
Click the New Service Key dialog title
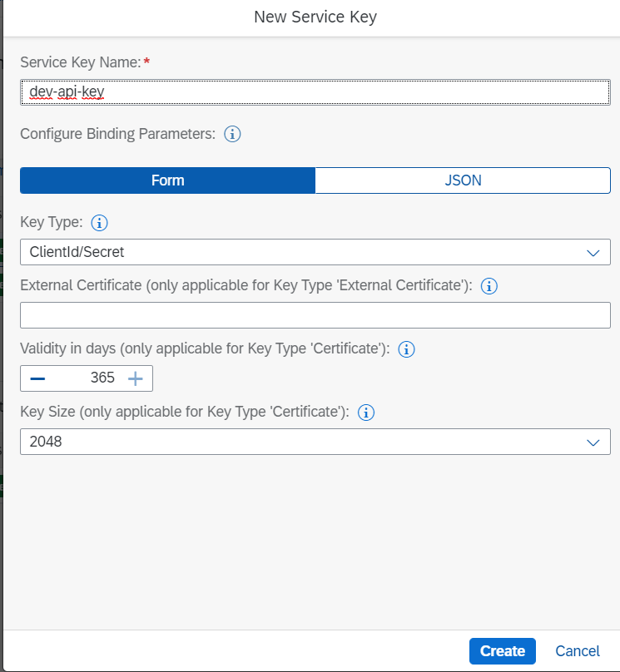pyautogui.click(x=315, y=17)
